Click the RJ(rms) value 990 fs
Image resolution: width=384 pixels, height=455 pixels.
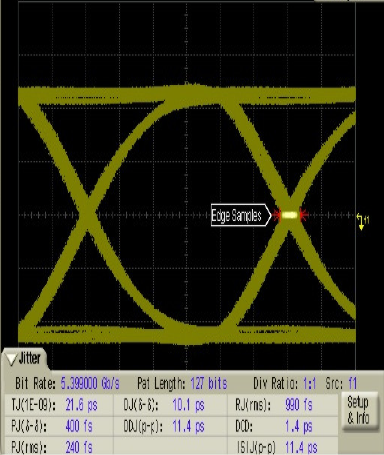pyautogui.click(x=299, y=405)
